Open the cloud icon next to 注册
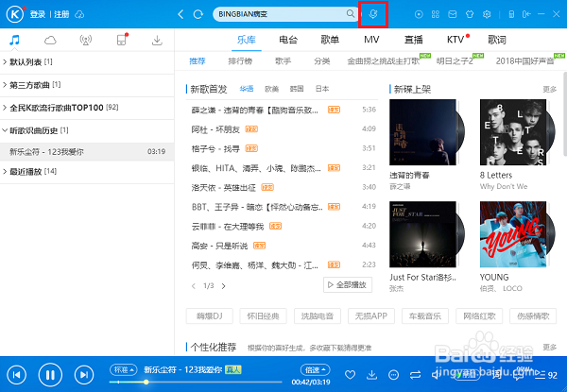Screen dimensions: 567x392 79,14
